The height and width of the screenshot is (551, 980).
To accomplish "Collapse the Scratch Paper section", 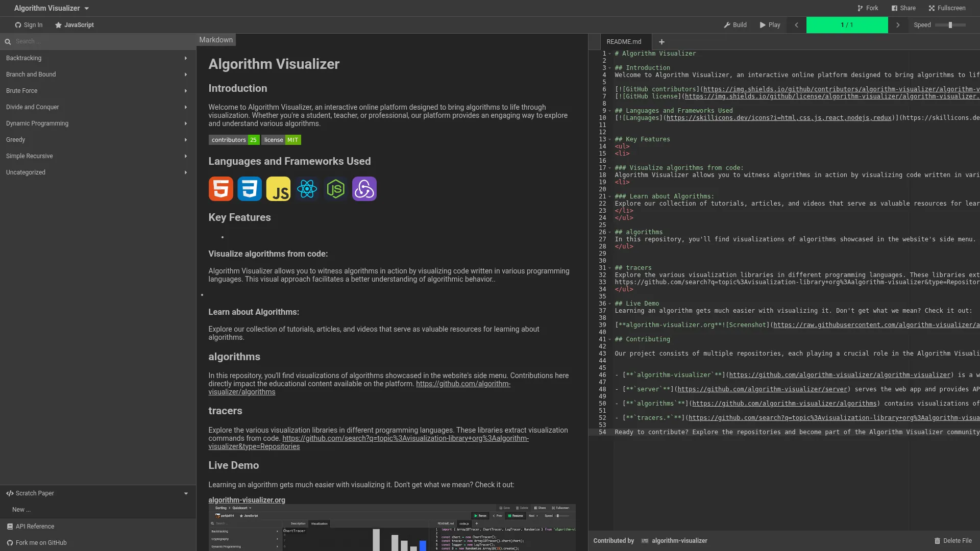I will [98, 493].
